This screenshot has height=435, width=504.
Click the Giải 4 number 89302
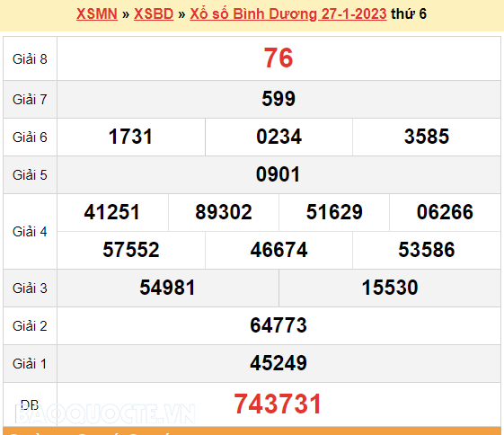(224, 212)
